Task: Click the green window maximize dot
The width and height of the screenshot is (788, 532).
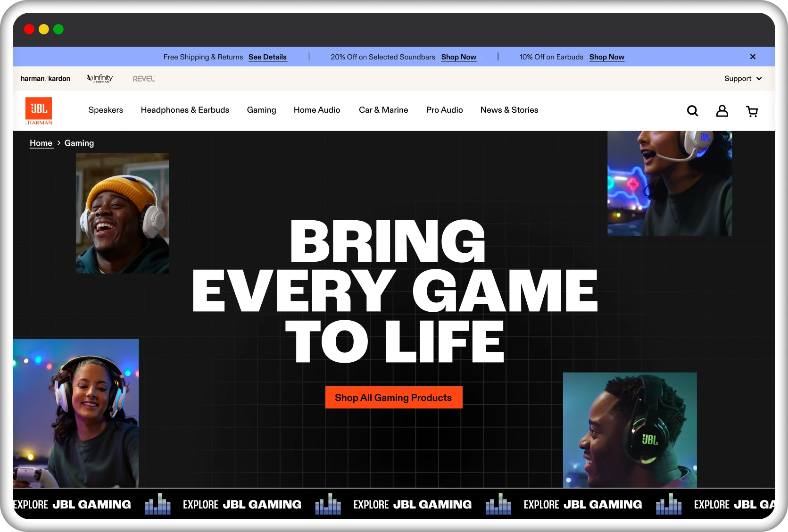Action: [x=58, y=29]
